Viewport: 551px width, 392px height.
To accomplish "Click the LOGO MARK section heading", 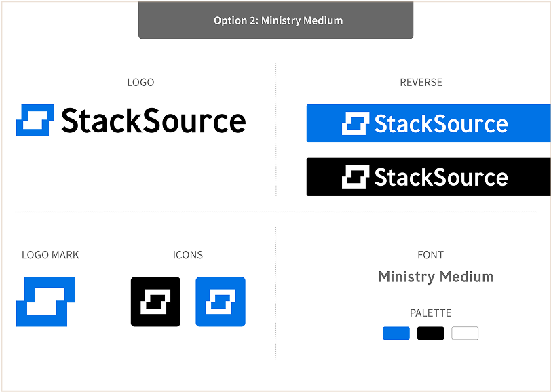I will point(50,255).
